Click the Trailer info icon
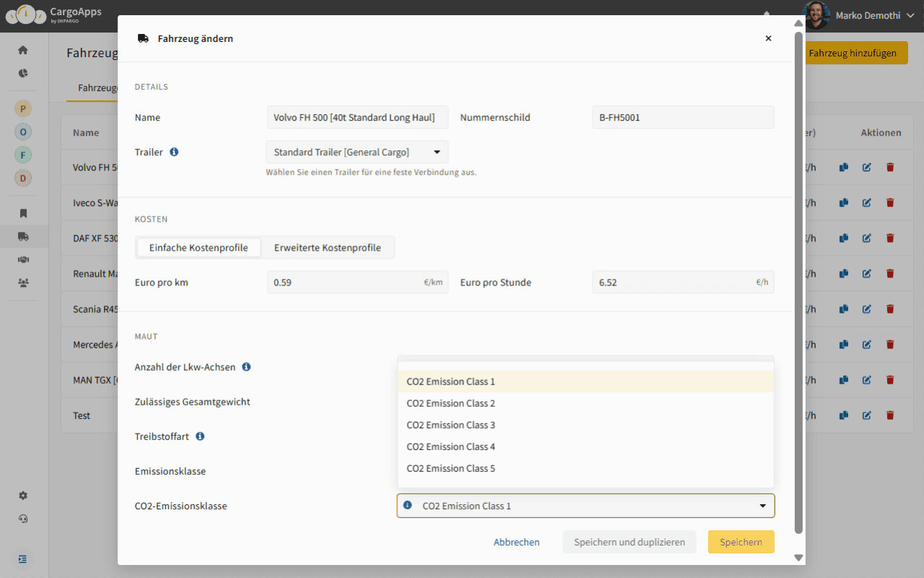 [174, 152]
